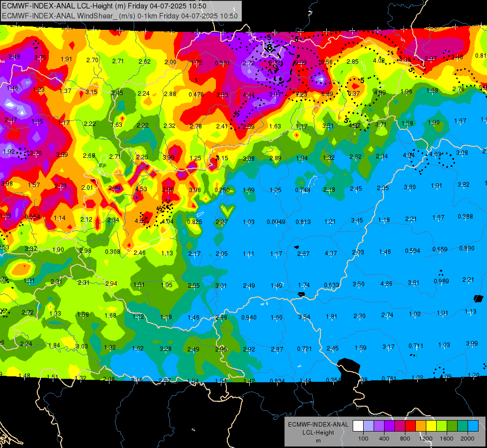Select the white legend color swatch
This screenshot has width=487, height=448.
tap(358, 426)
